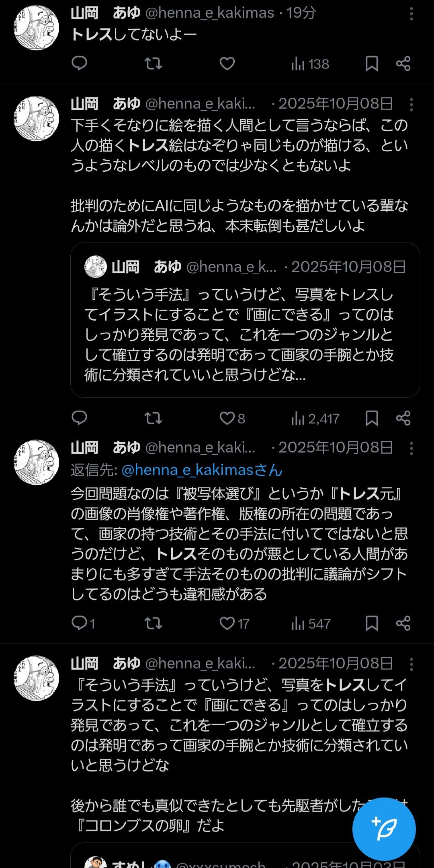Repost the トレスしてないよー tweet
Viewport: 434px width, 868px height.
[x=153, y=64]
